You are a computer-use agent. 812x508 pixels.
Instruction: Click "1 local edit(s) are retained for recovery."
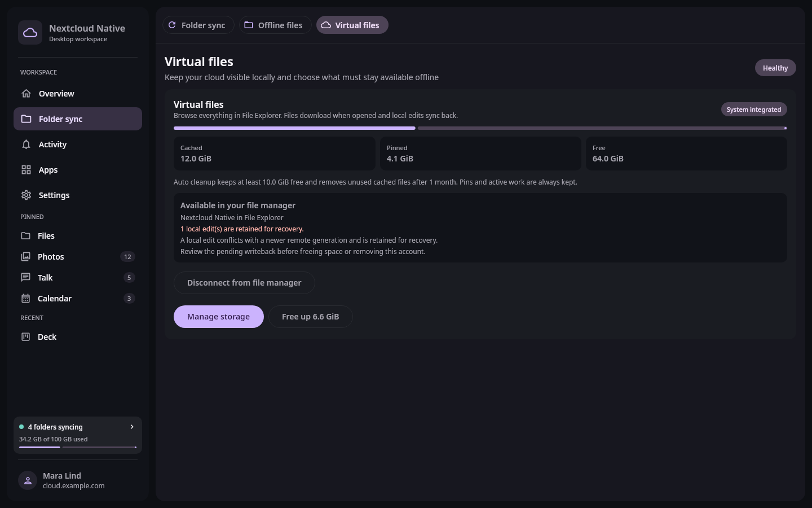click(242, 229)
